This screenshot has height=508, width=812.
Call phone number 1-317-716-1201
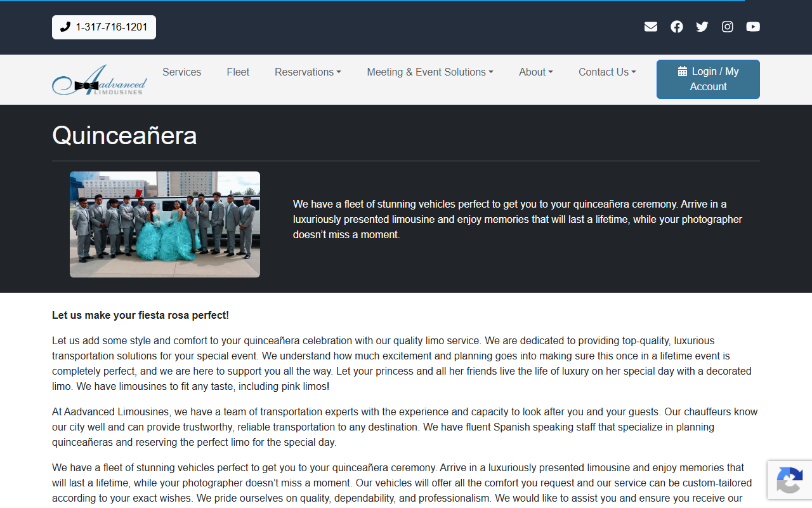104,27
